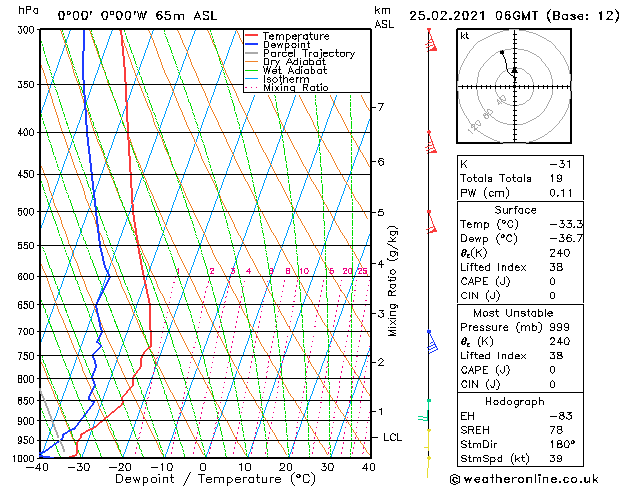Image resolution: width=629 pixels, height=486 pixels.
Task: Click the 7 km altitude tick label
Action: (380, 107)
